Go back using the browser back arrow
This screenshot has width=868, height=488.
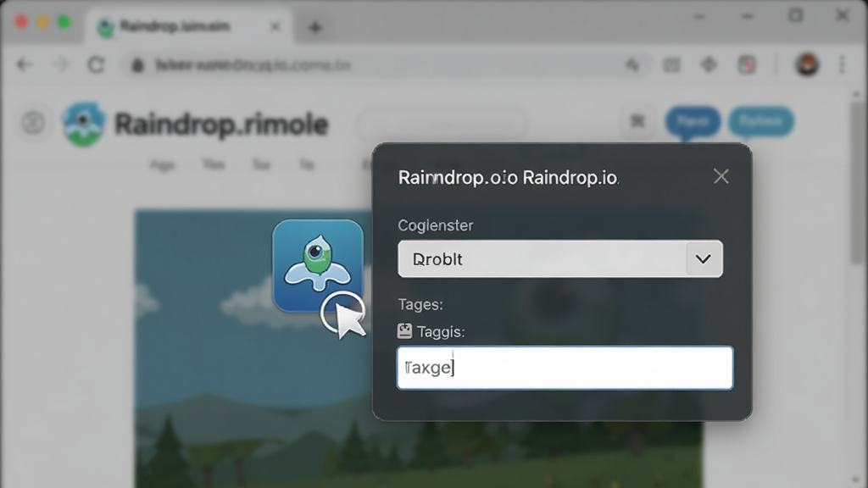25,64
